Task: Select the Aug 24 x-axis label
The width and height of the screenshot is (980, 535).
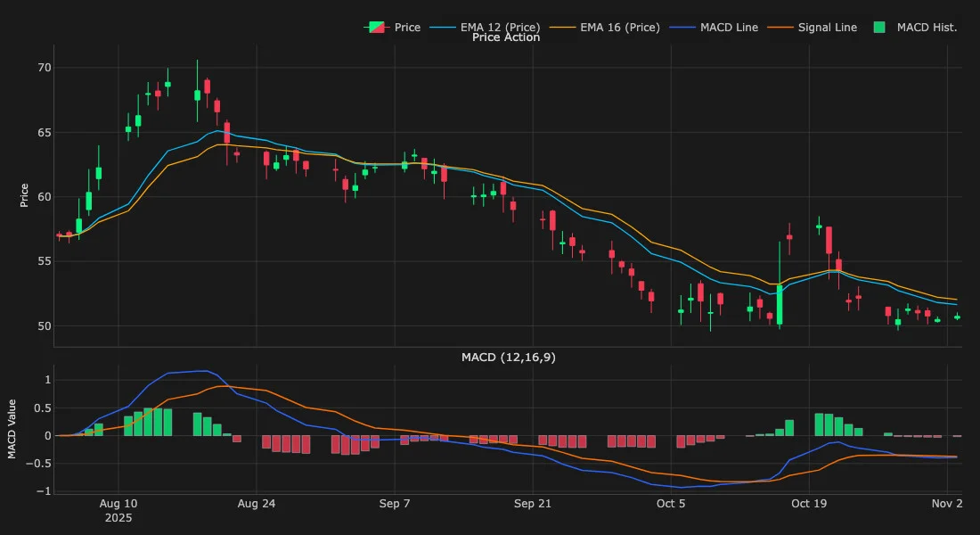Action: point(257,504)
